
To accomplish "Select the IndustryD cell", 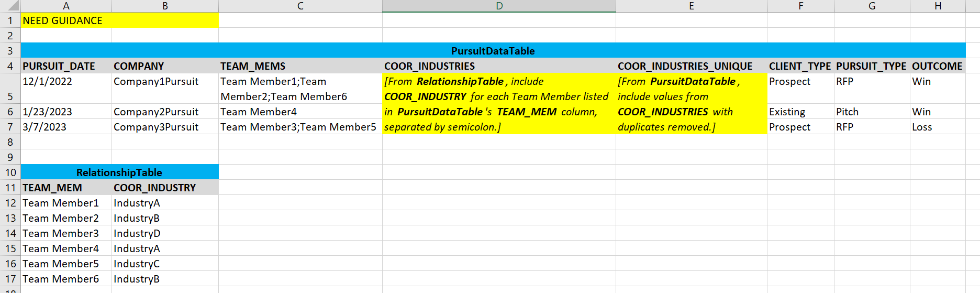I will tap(165, 233).
